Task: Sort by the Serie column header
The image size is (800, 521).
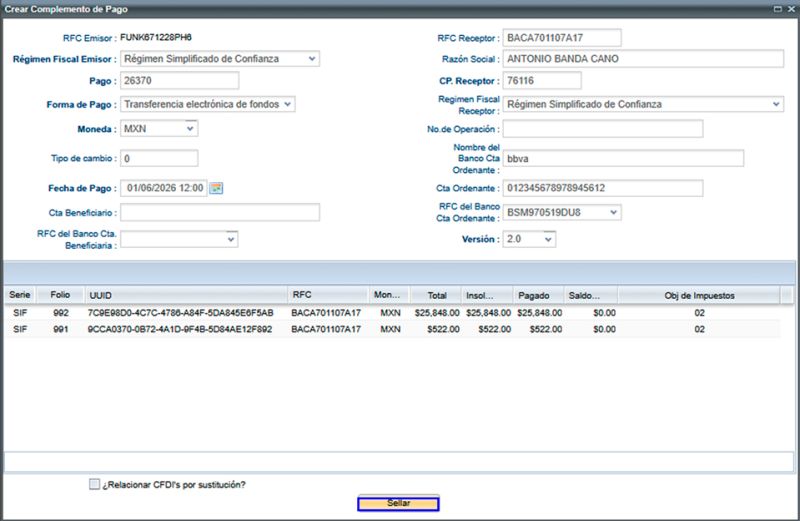Action: click(x=20, y=295)
